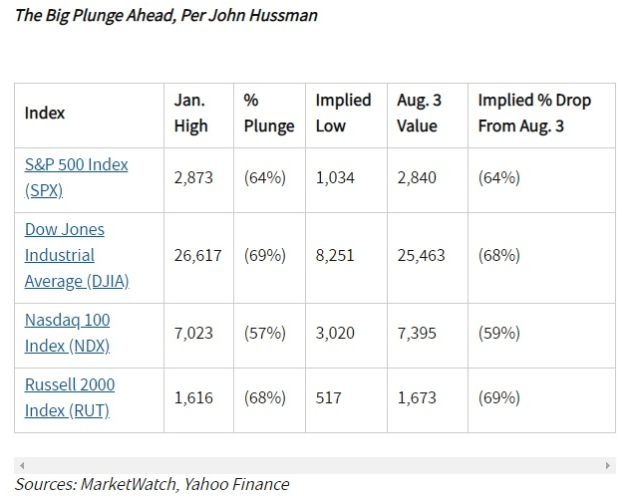Screen dimensions: 624x496
Task: Select the S&P 500 Jan. High value 2,873
Action: pyautogui.click(x=194, y=178)
